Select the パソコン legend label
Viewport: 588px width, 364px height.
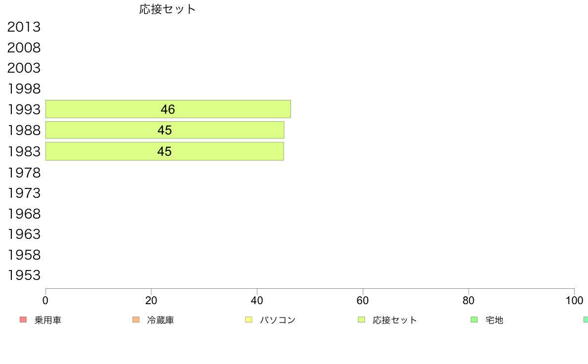tap(278, 320)
